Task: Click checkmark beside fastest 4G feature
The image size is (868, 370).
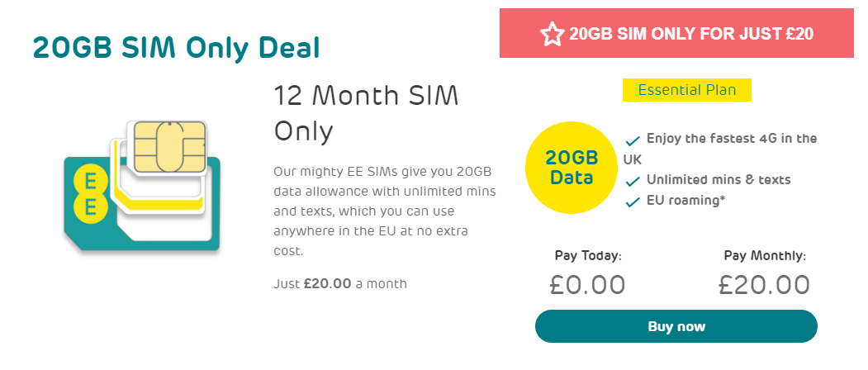Action: coord(633,140)
